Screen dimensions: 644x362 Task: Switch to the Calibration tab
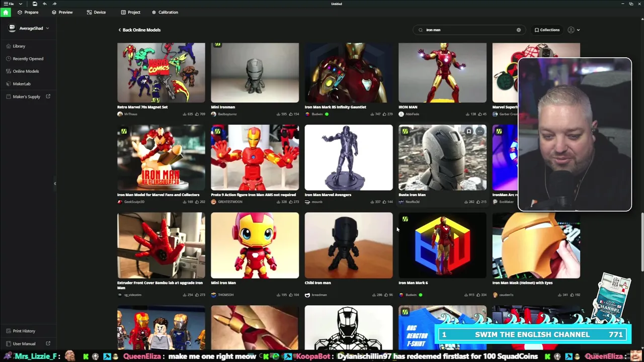tap(165, 12)
